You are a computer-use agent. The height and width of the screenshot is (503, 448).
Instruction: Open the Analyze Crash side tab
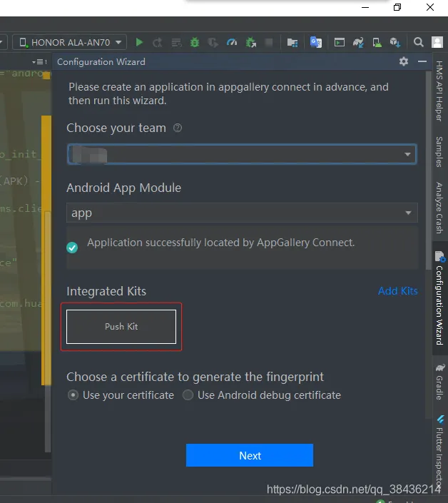[x=439, y=208]
